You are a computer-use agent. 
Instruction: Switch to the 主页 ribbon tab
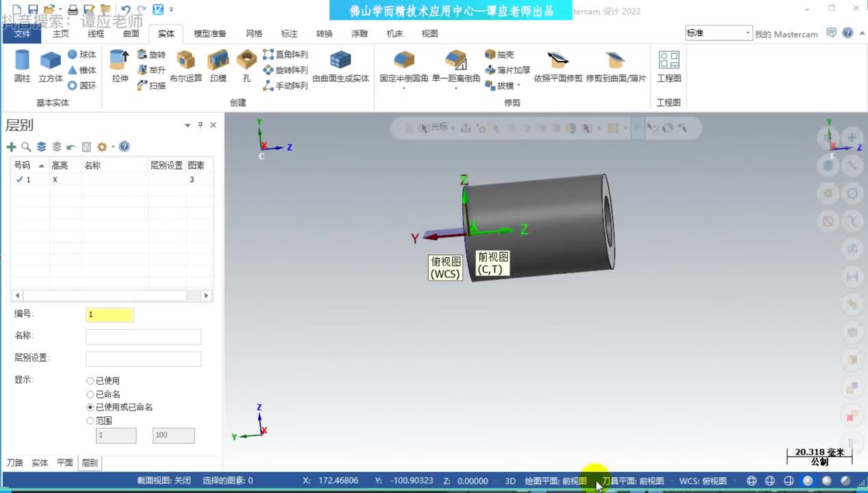pyautogui.click(x=61, y=34)
